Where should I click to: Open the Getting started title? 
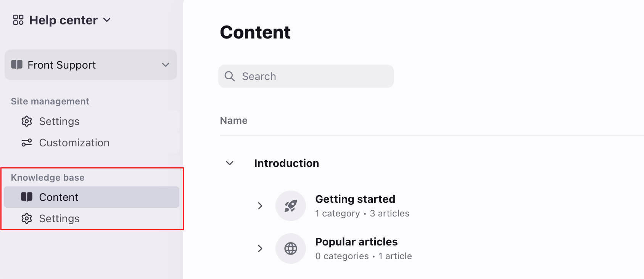click(355, 199)
